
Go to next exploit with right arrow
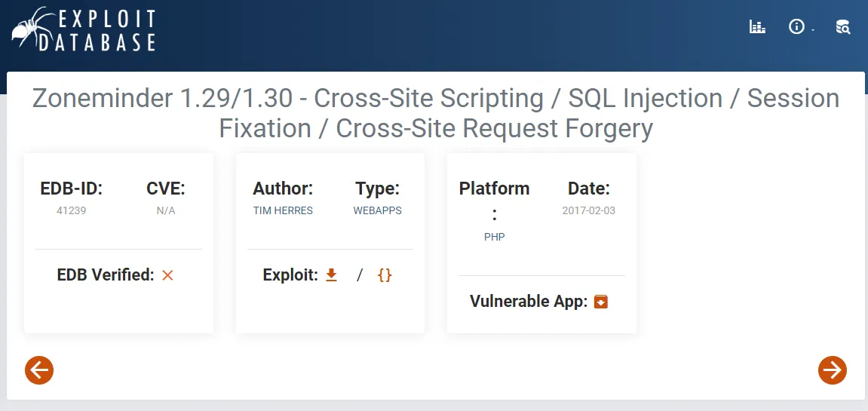click(x=833, y=370)
